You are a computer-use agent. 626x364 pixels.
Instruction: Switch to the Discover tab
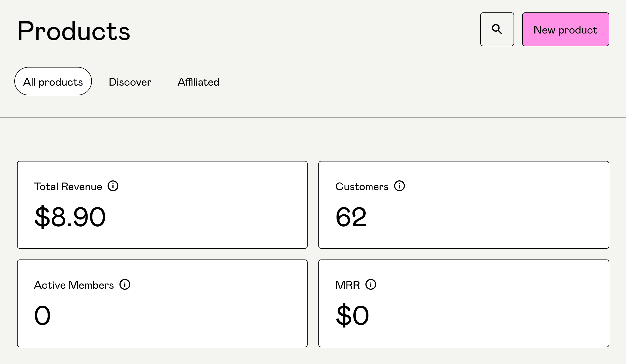130,82
